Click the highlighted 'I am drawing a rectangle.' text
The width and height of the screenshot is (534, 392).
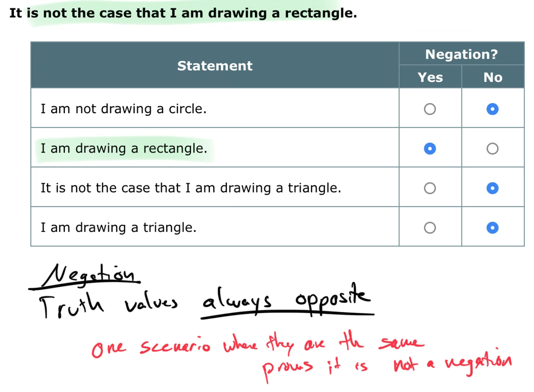[124, 149]
